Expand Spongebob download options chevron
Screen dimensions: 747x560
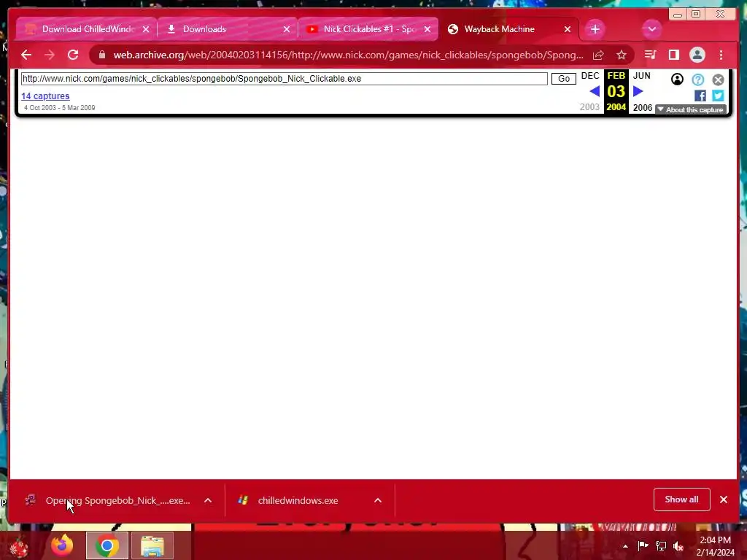point(208,500)
